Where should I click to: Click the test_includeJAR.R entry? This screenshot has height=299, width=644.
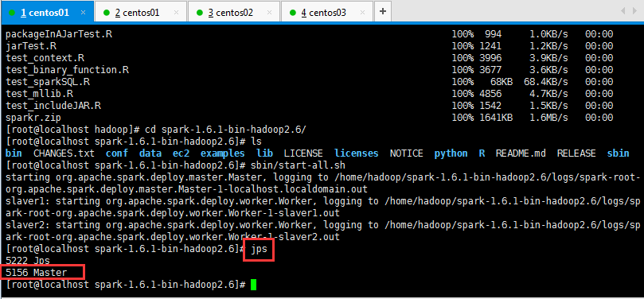53,106
